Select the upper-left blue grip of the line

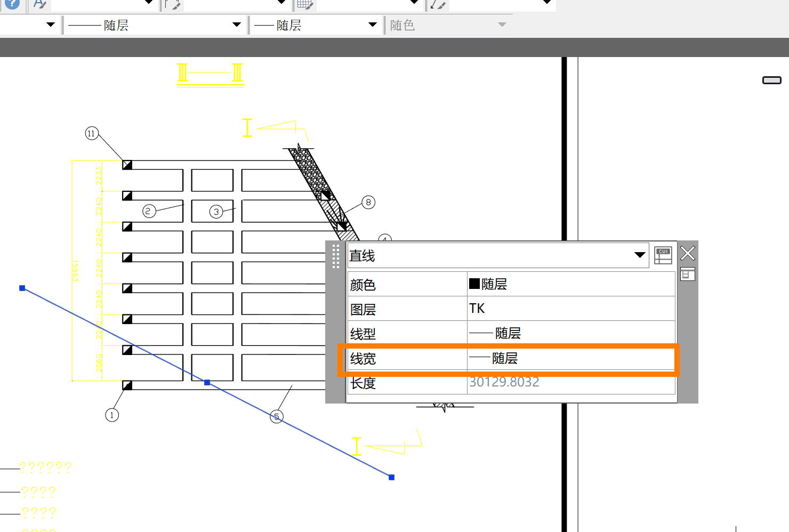(x=22, y=288)
